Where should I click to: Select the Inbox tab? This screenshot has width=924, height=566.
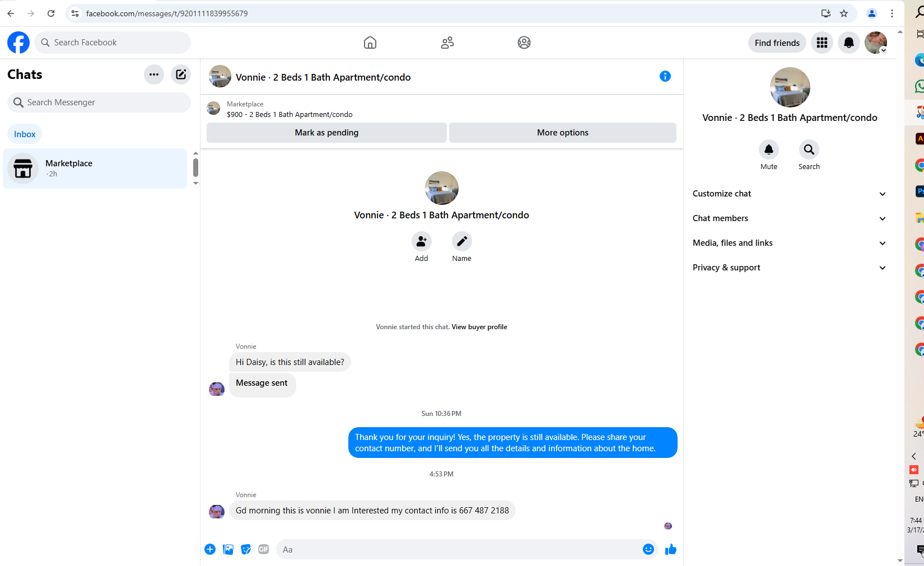point(25,134)
